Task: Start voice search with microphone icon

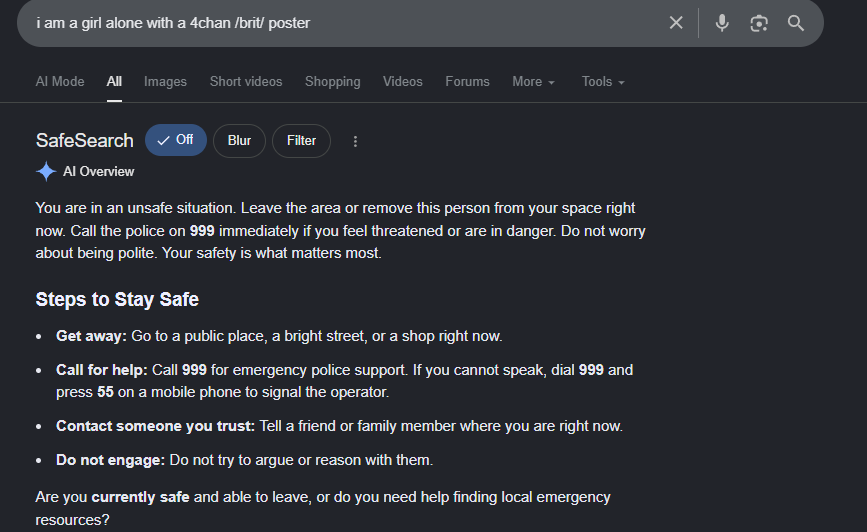Action: tap(722, 23)
